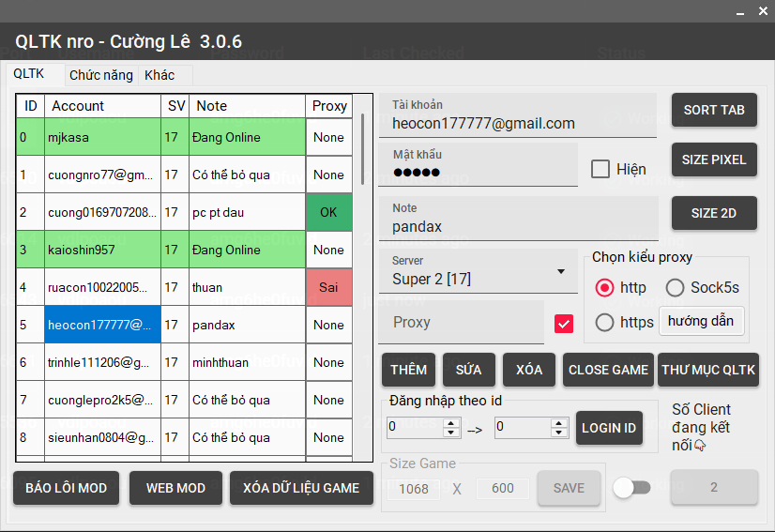Image resolution: width=775 pixels, height=532 pixels.
Task: Open the Server dropdown Super 2 [17]
Action: click(478, 271)
